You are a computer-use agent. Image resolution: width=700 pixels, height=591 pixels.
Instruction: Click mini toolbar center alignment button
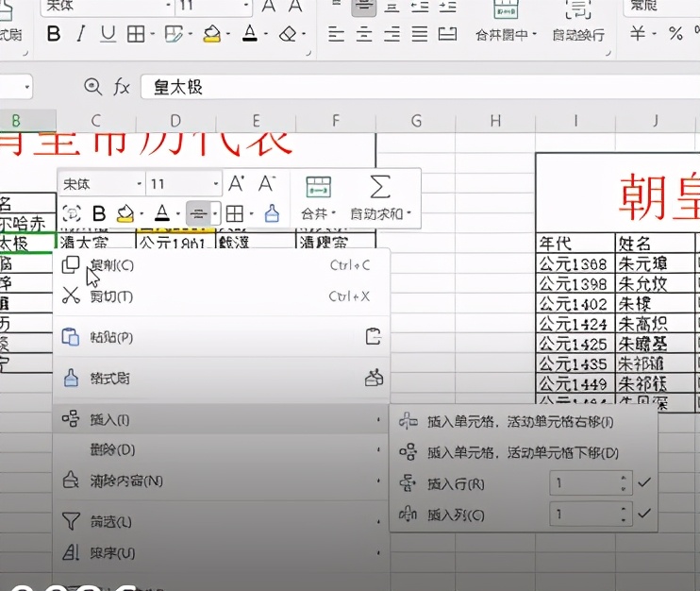[198, 213]
